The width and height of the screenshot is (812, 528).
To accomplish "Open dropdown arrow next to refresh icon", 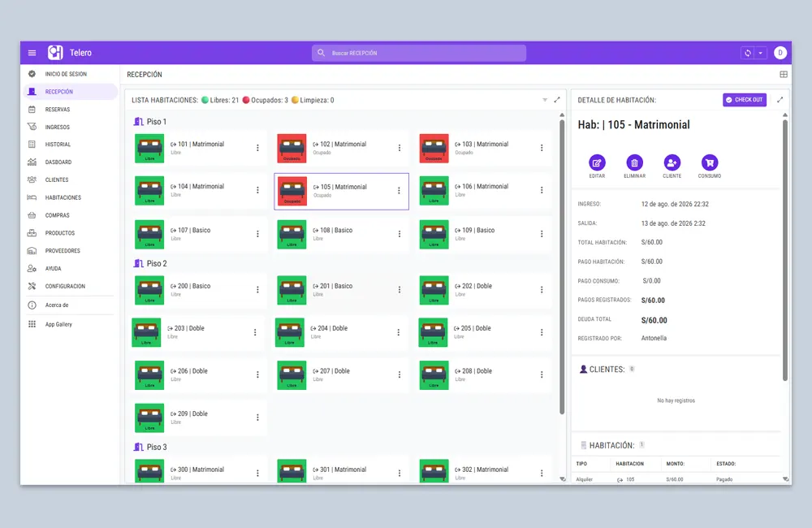I will 760,53.
